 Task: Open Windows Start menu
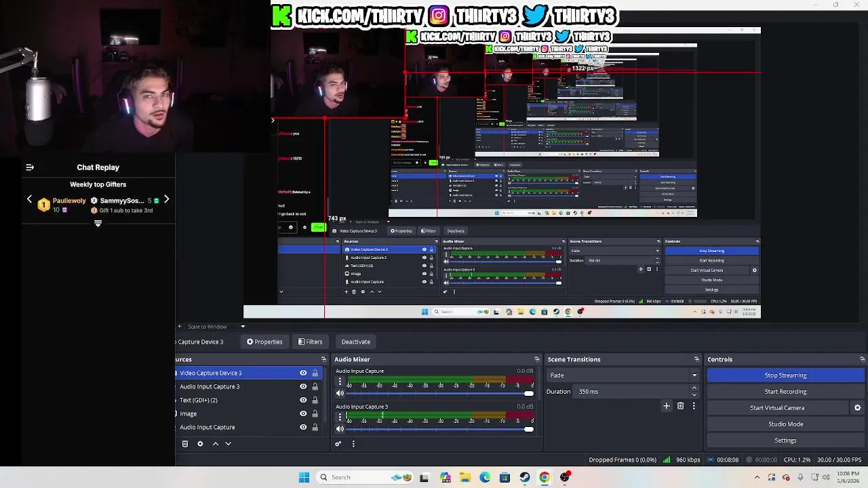304,477
